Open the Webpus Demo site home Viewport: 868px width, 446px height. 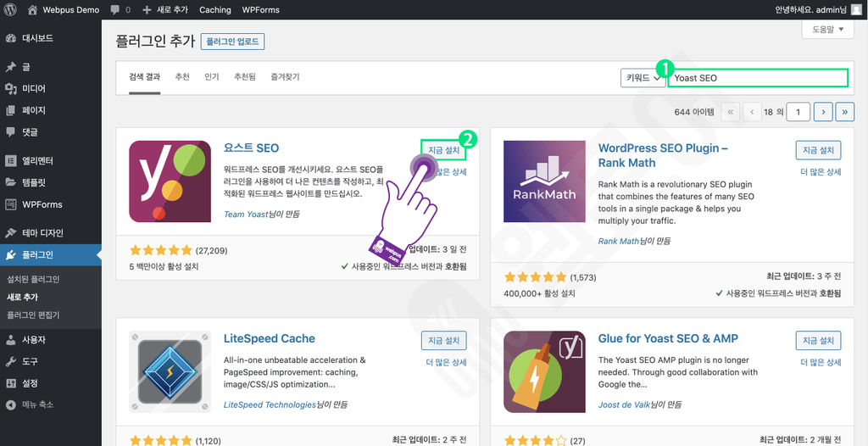pyautogui.click(x=63, y=9)
